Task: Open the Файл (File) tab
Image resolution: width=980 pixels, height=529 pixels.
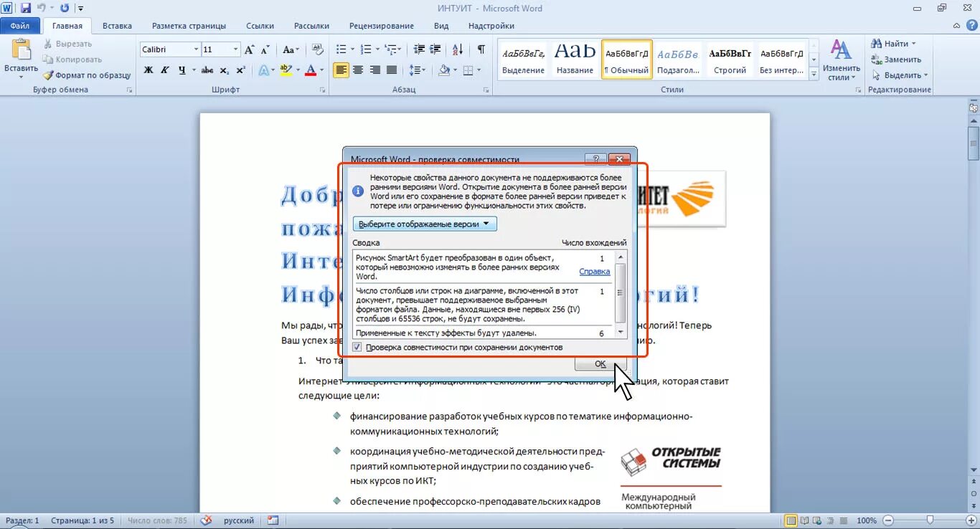Action: (x=19, y=26)
